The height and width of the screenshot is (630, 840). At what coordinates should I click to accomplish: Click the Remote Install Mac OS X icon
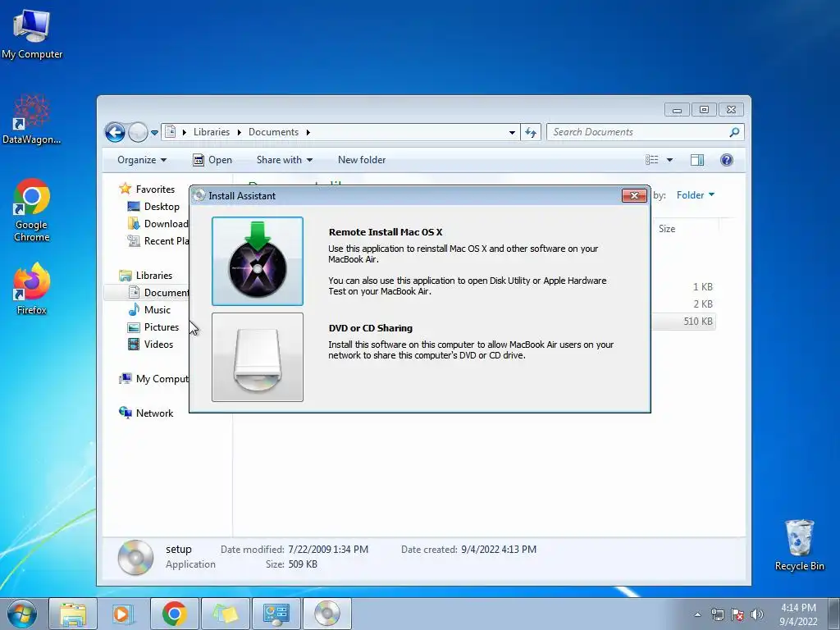coord(257,261)
